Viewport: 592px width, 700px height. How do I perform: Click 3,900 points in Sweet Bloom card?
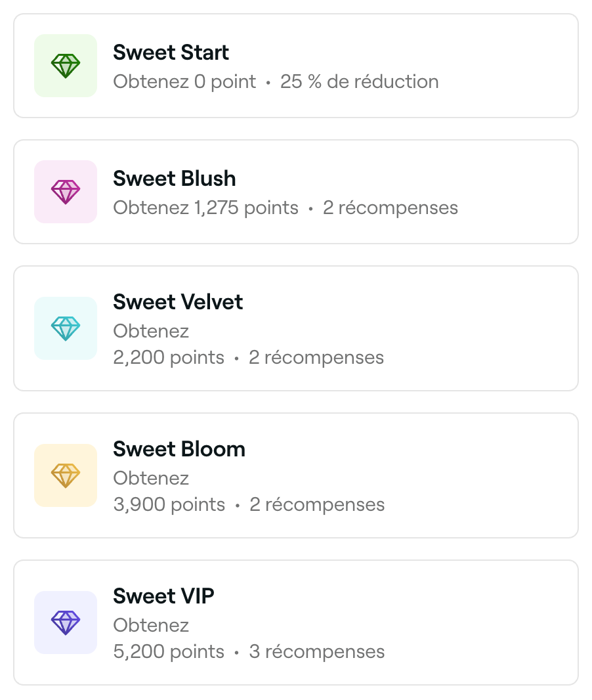point(169,505)
